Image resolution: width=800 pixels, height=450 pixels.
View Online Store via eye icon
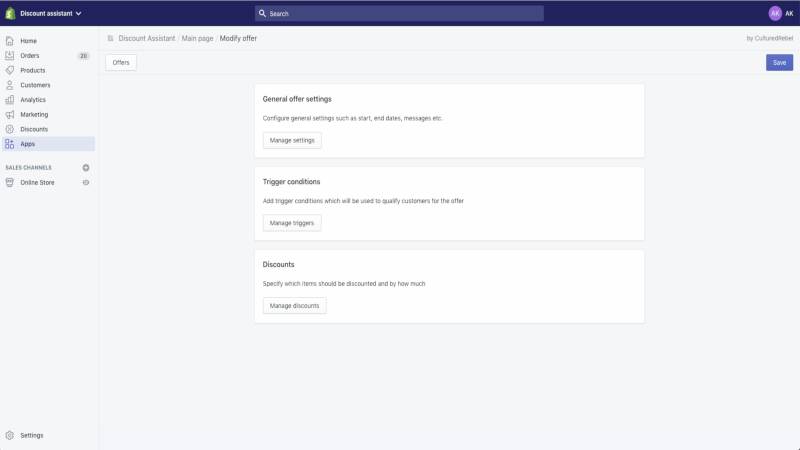86,183
